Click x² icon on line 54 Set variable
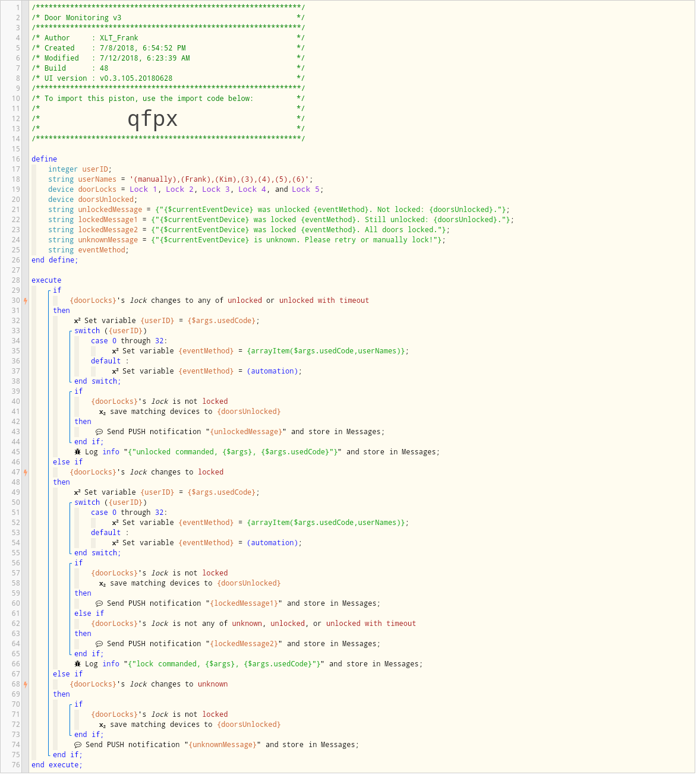 point(116,543)
